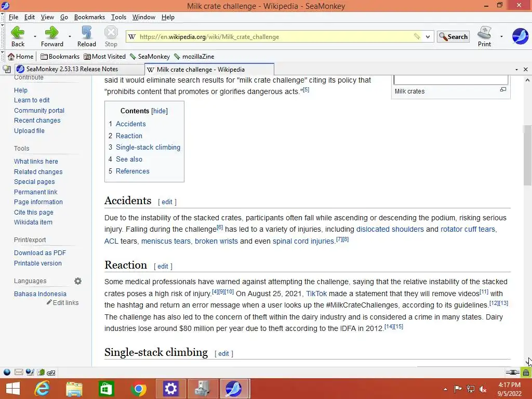
Task: Click the Search button
Action: point(453,37)
